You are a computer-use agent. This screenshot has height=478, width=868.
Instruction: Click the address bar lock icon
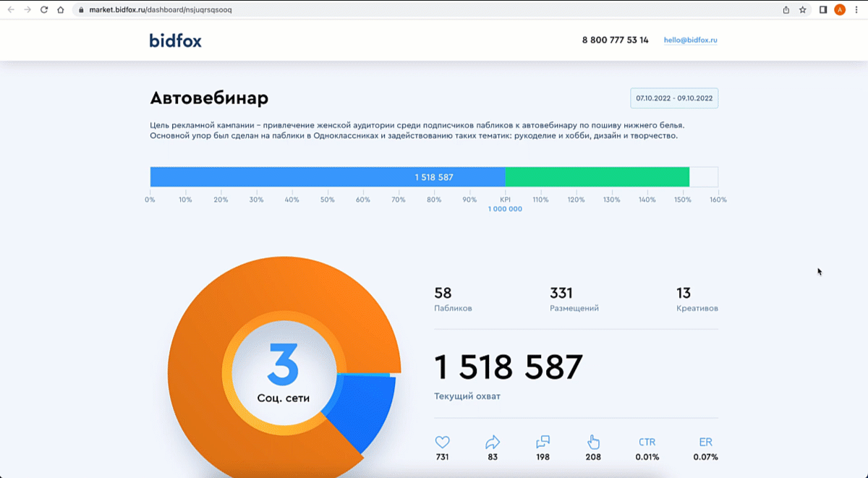coord(81,10)
